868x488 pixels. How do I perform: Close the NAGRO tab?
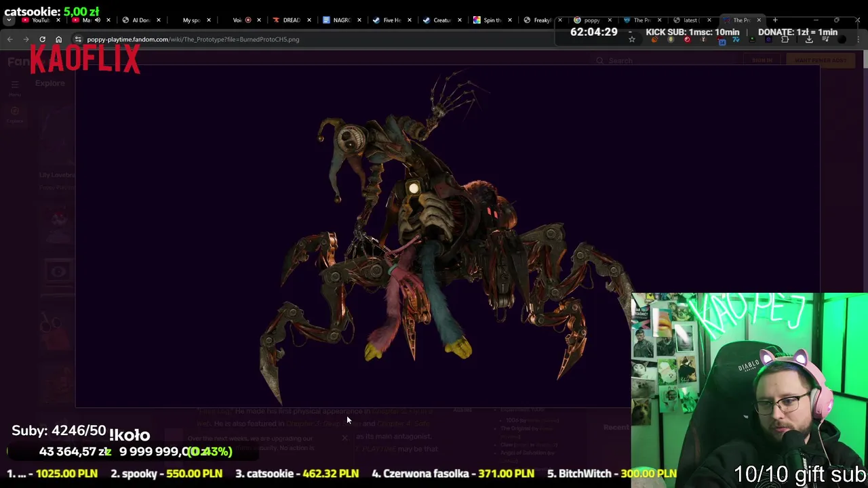click(359, 20)
